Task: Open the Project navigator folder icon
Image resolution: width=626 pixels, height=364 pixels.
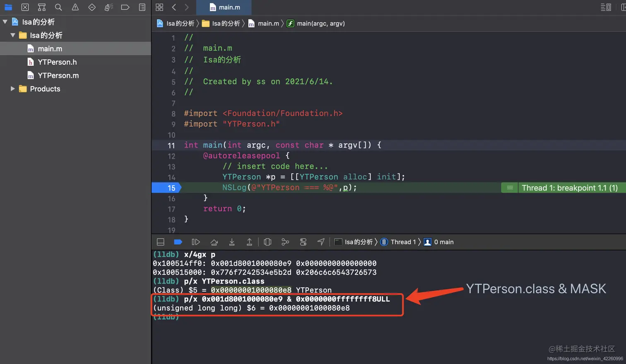Action: [8, 7]
